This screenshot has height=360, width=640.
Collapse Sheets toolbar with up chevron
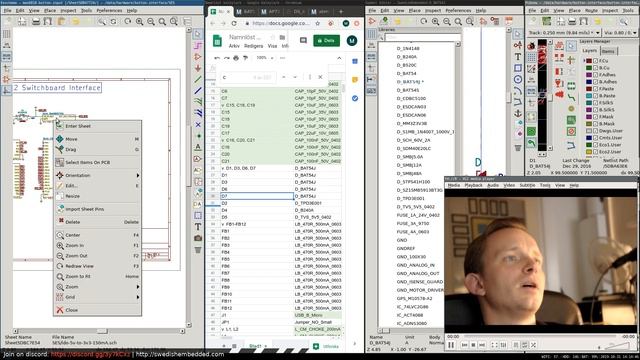pyautogui.click(x=339, y=58)
